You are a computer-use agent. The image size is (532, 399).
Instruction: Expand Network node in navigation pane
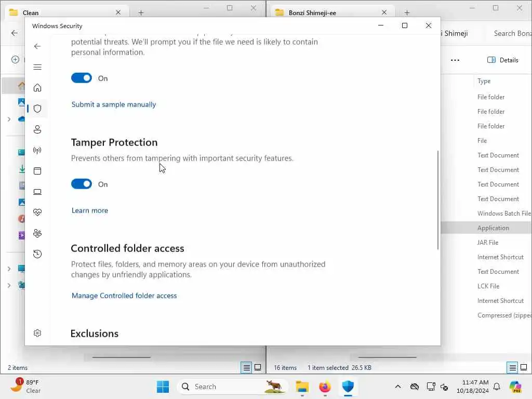[9, 285]
